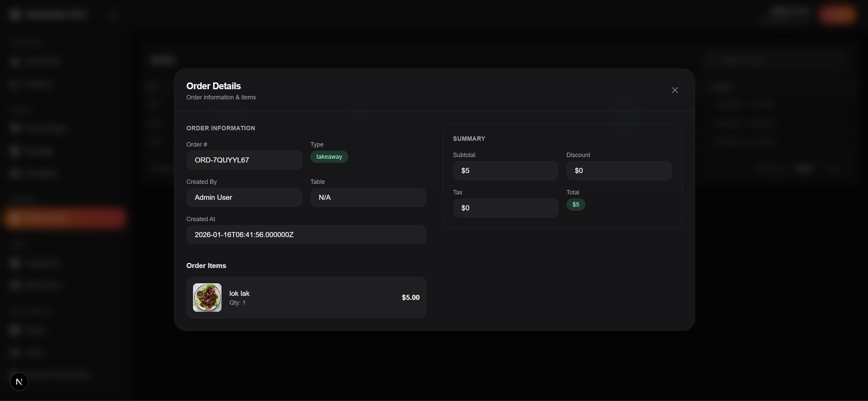Select the Discount $0 field
The width and height of the screenshot is (868, 401).
(x=618, y=171)
